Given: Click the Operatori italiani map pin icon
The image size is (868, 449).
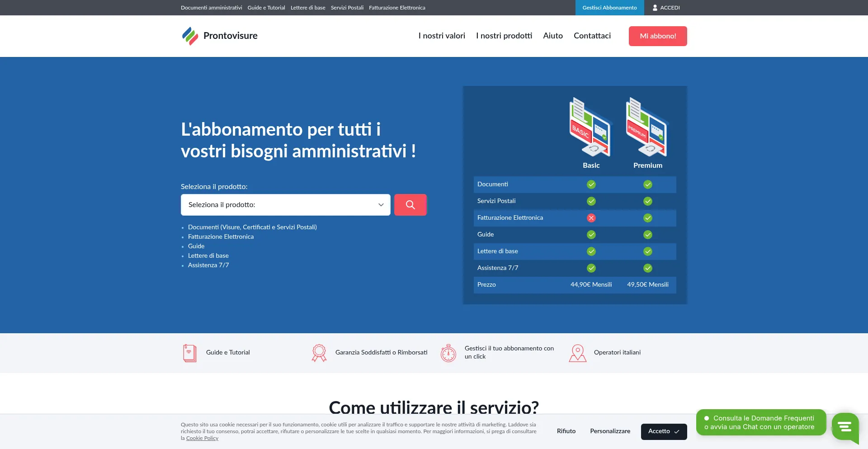Looking at the screenshot, I should tap(577, 353).
